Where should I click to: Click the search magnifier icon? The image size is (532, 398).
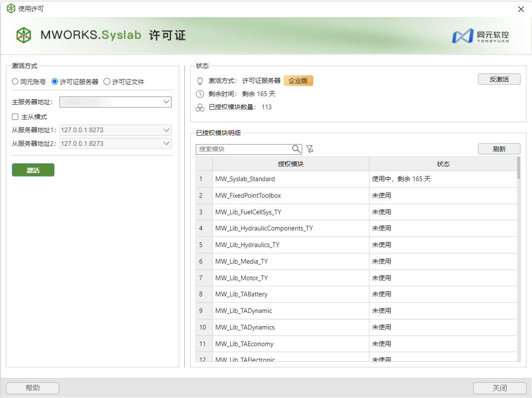[x=296, y=149]
